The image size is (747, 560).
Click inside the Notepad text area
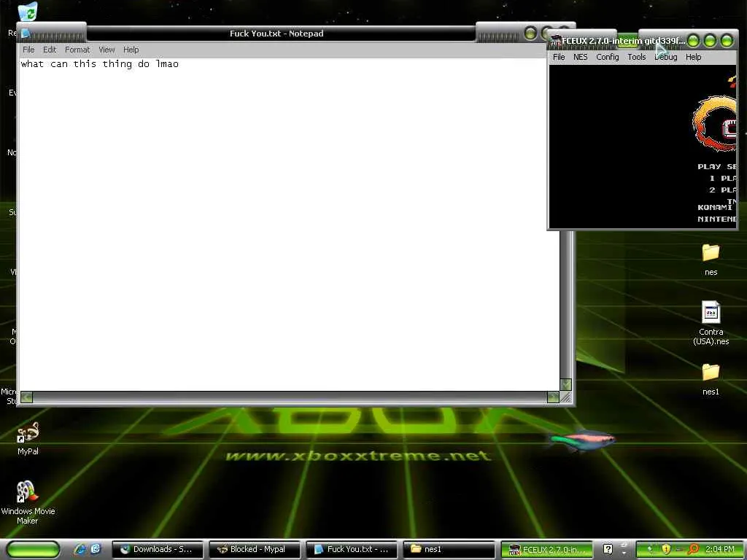(x=289, y=224)
